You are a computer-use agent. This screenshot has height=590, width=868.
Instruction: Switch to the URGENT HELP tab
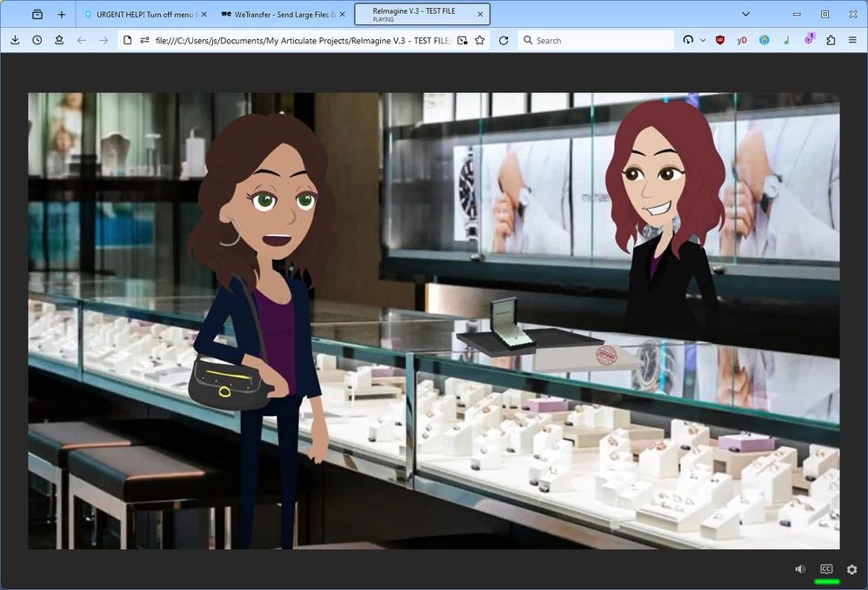144,14
